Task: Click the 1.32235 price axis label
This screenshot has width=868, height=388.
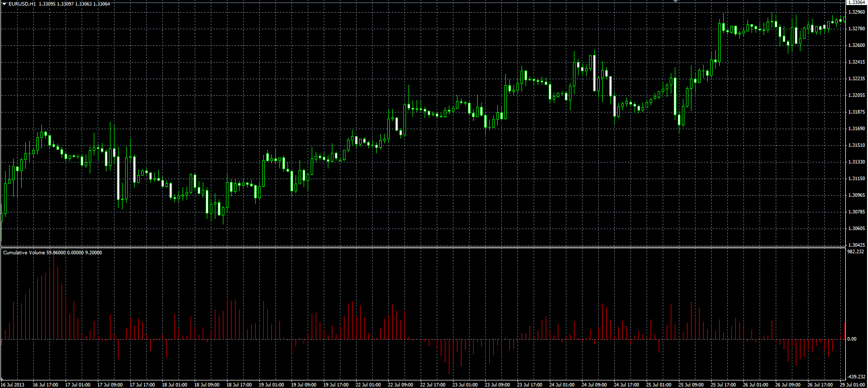Action: point(857,79)
